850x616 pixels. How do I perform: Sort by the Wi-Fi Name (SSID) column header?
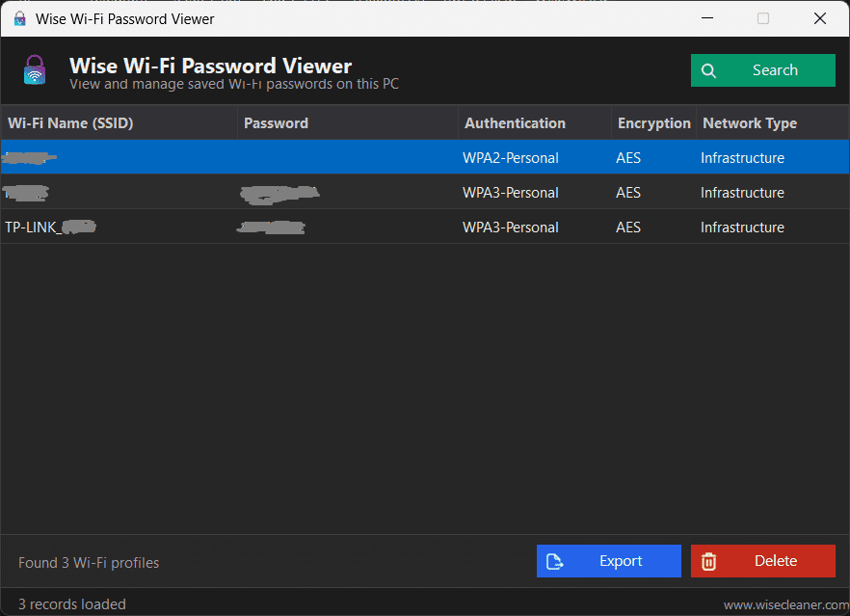[70, 123]
